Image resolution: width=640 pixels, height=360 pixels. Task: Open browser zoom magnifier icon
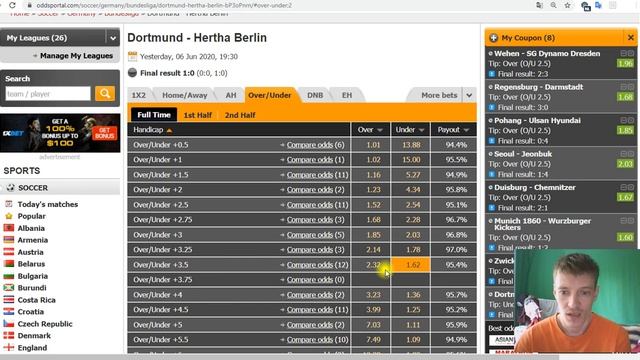553,5
